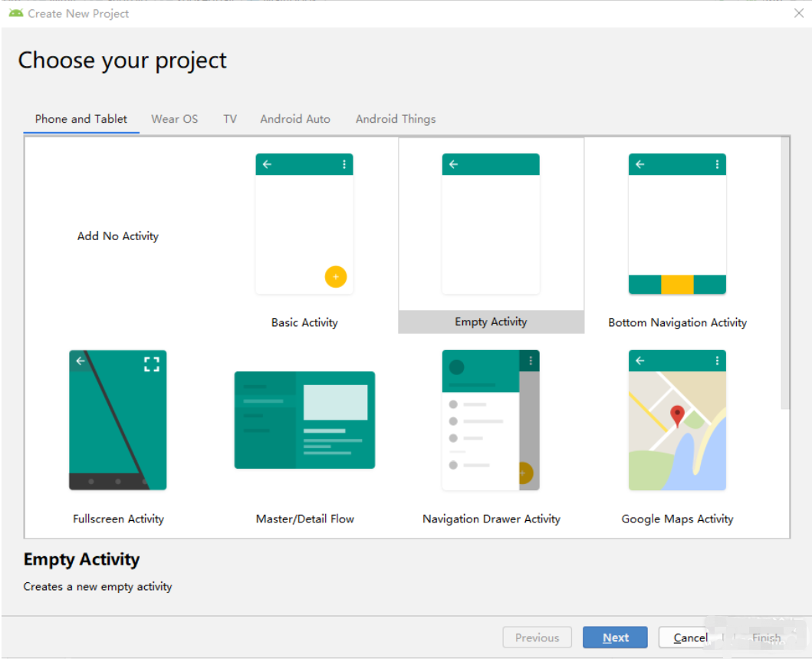Click the overflow dots in Basic Activity preview
812x659 pixels.
344,164
